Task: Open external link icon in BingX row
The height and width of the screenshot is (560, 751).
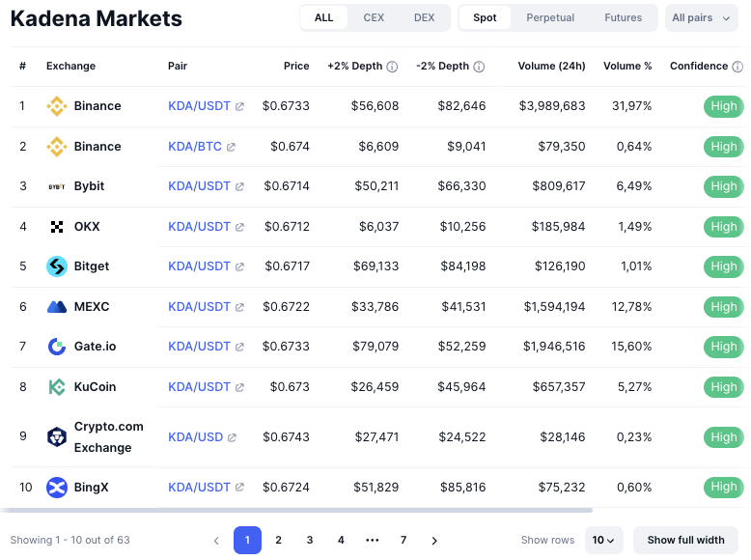Action: [x=239, y=488]
